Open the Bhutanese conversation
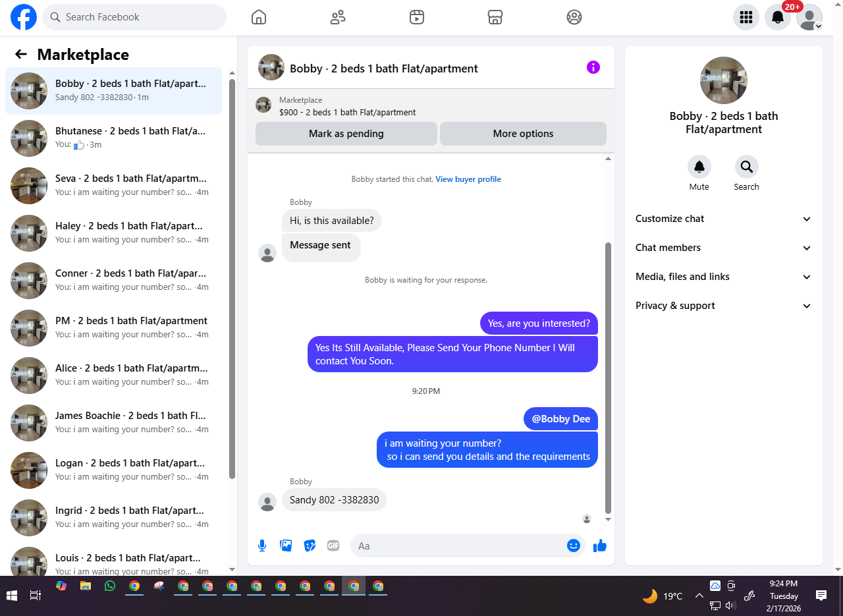This screenshot has width=843, height=616. pos(113,138)
